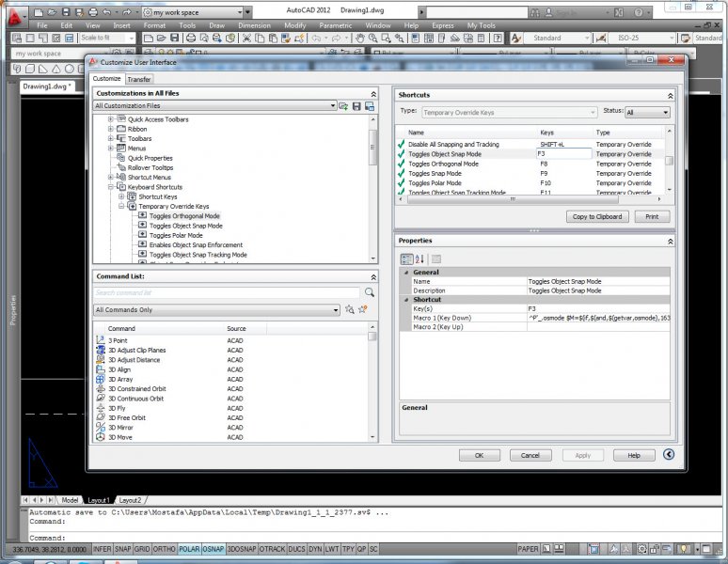728x564 pixels.
Task: Toggle SNAP mode in status bar
Action: (x=122, y=549)
